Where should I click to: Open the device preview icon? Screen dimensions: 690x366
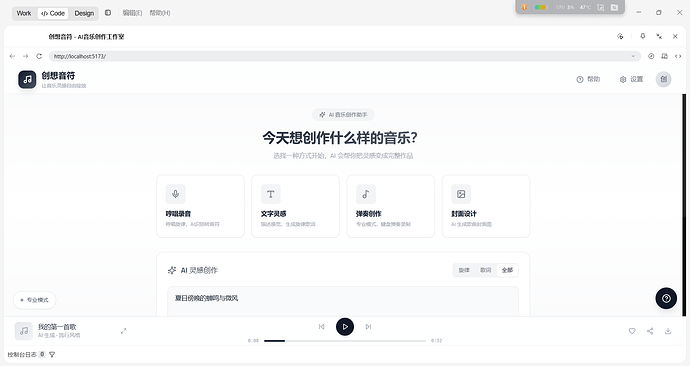tap(664, 56)
